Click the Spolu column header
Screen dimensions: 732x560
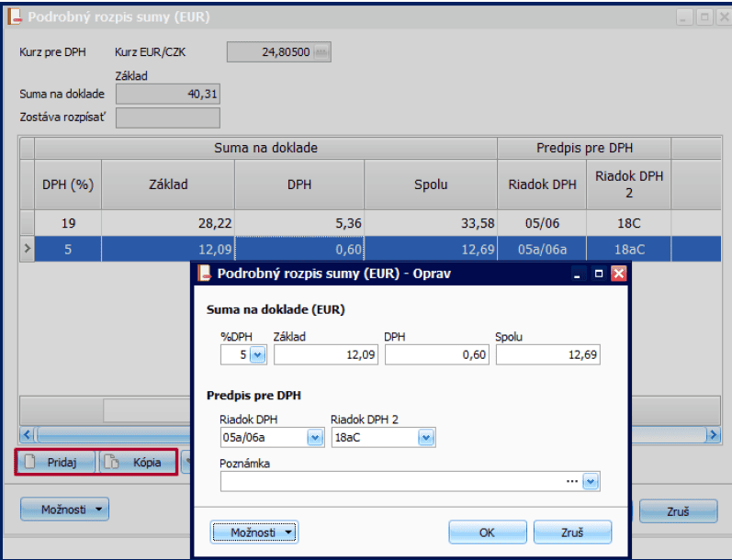point(431,185)
